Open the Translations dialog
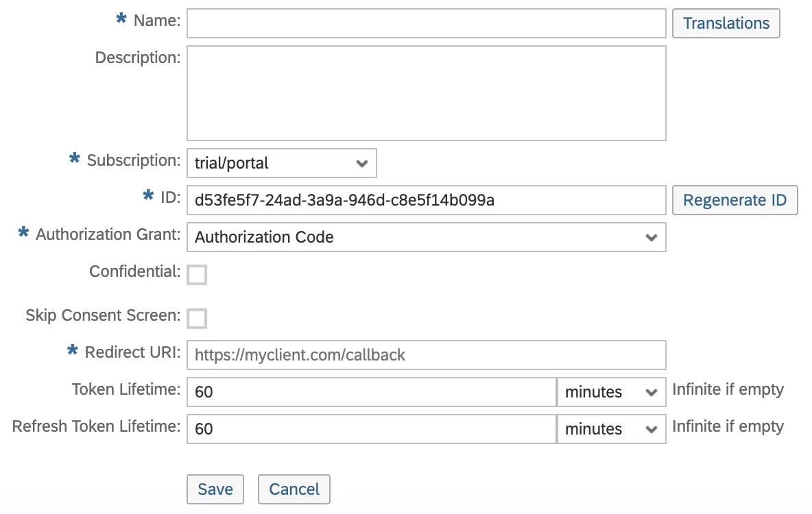Screen dimensions: 812x514 pyautogui.click(x=726, y=23)
